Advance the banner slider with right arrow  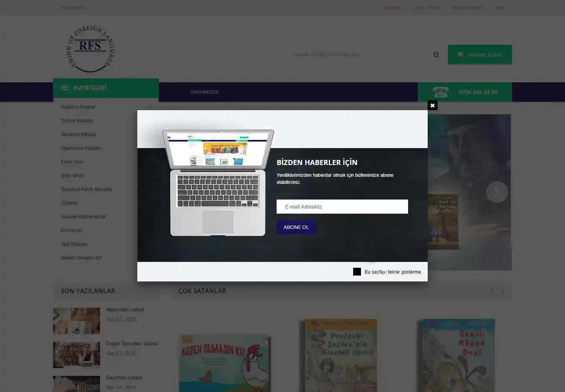click(x=497, y=192)
